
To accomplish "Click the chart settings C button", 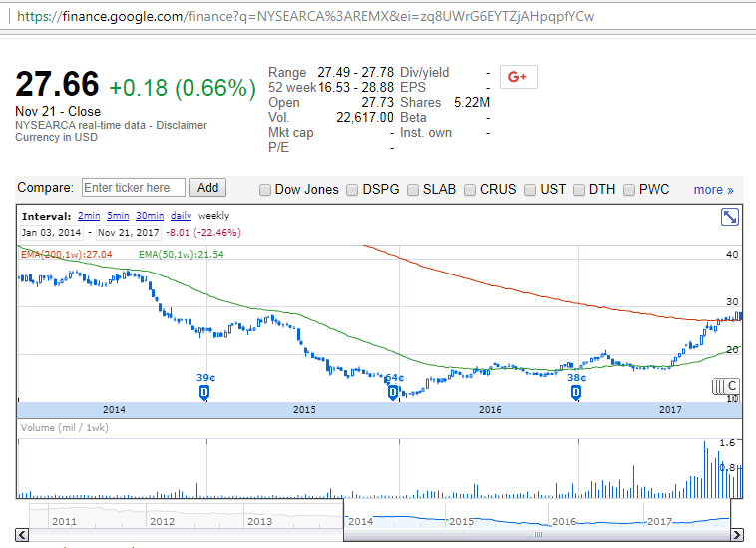I will 731,386.
